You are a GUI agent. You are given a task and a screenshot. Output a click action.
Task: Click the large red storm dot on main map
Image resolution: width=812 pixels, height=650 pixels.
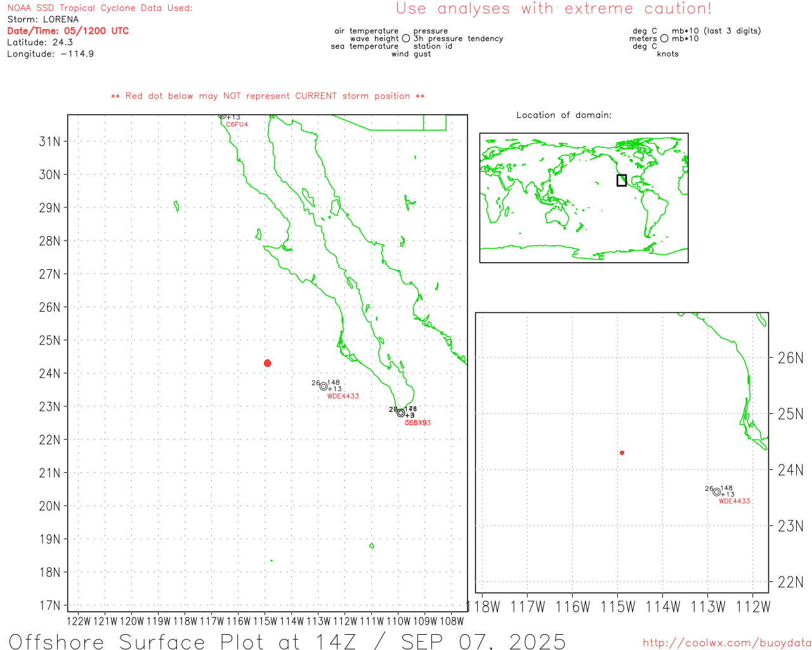pyautogui.click(x=268, y=363)
